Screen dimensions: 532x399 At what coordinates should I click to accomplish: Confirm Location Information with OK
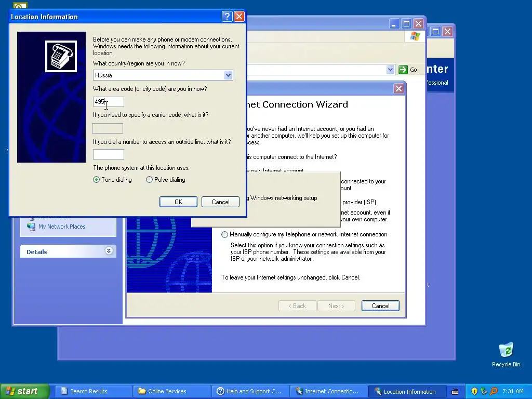pos(179,202)
